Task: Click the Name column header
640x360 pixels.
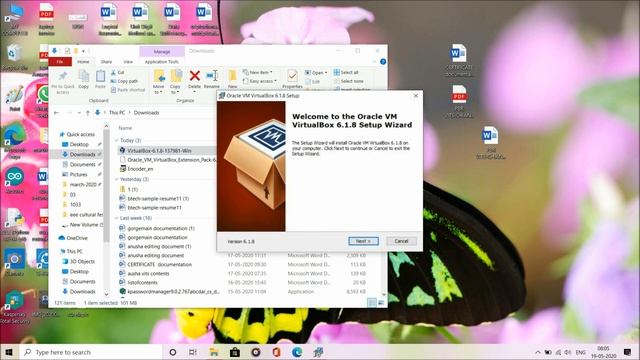Action: pyautogui.click(x=125, y=128)
